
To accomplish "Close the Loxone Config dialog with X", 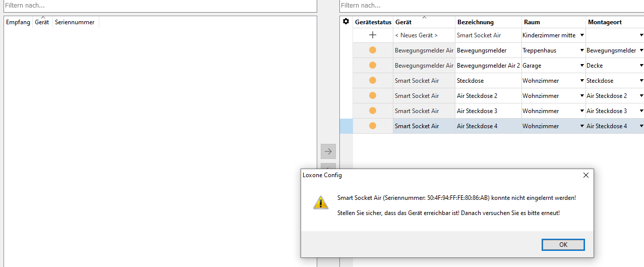I will 586,175.
